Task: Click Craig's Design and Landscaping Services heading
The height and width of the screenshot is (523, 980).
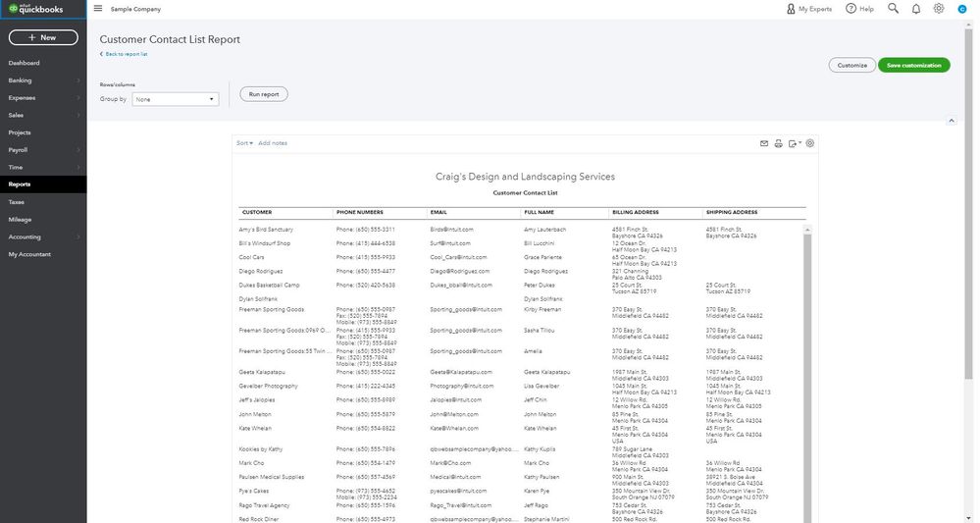Action: (x=525, y=177)
